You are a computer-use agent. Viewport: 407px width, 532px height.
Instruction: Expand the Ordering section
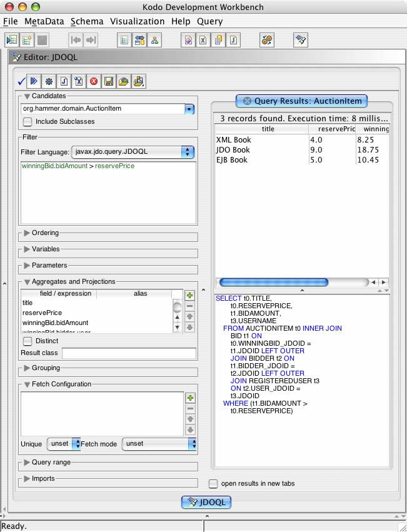coord(26,233)
